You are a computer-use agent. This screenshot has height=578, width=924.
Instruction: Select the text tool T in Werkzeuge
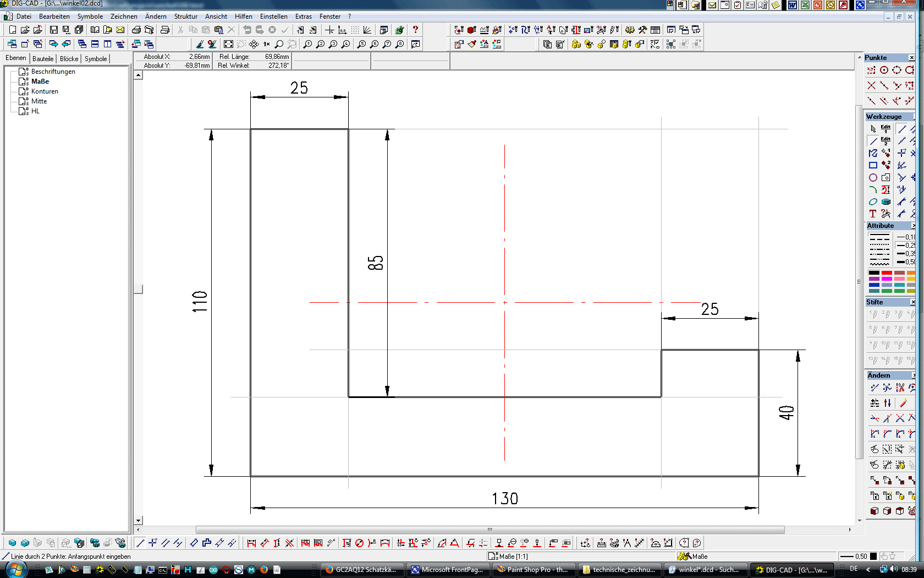(873, 214)
